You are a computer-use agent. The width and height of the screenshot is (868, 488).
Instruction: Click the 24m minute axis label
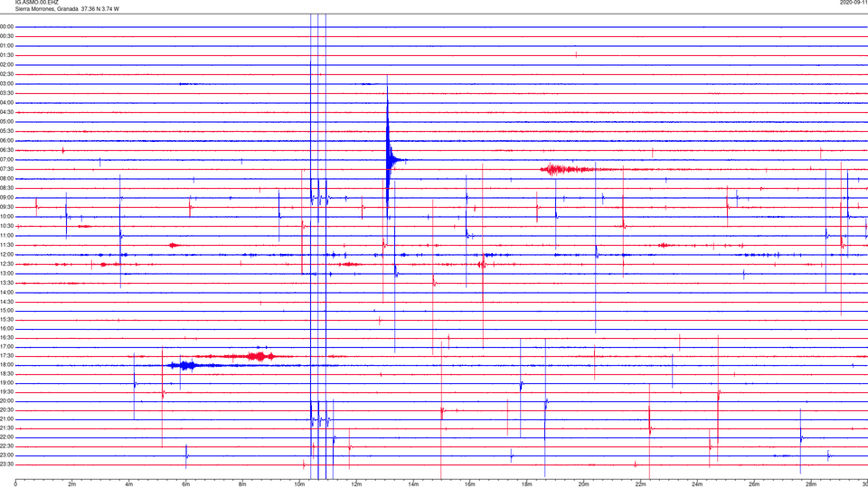click(697, 484)
